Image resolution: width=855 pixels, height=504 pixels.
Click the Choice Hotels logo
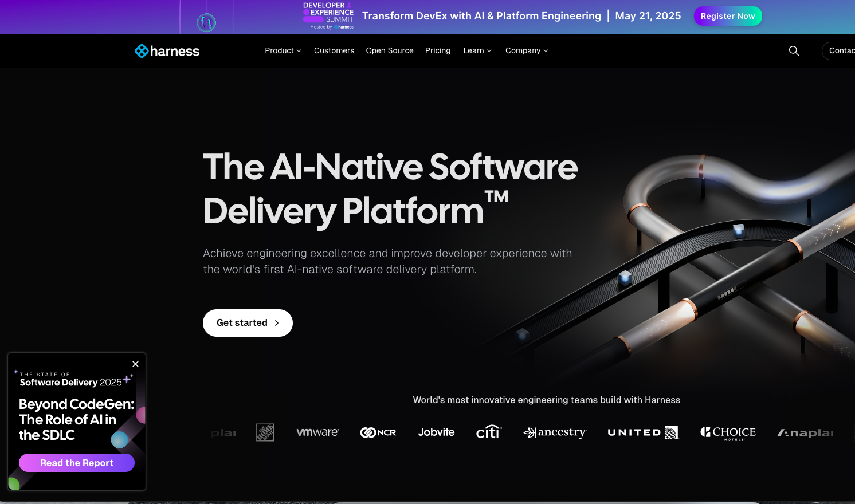728,433
